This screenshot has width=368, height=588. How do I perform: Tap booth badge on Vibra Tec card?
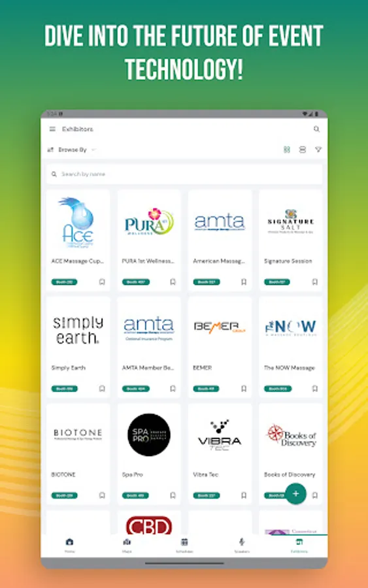click(x=207, y=495)
